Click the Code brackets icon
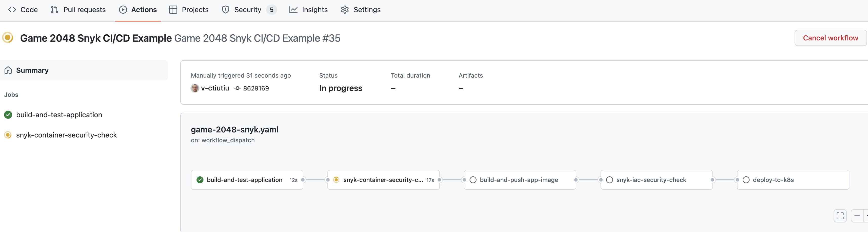The width and height of the screenshot is (868, 232). coord(12,10)
